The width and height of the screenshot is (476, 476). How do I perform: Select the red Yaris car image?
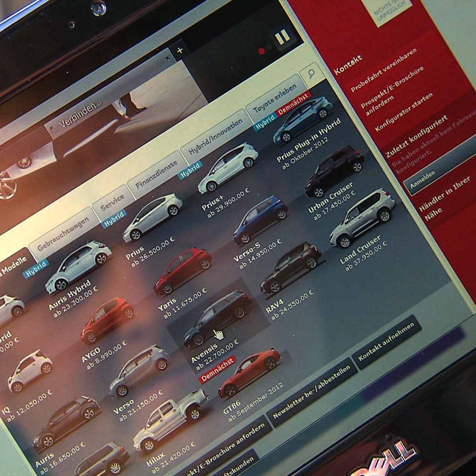point(183,271)
